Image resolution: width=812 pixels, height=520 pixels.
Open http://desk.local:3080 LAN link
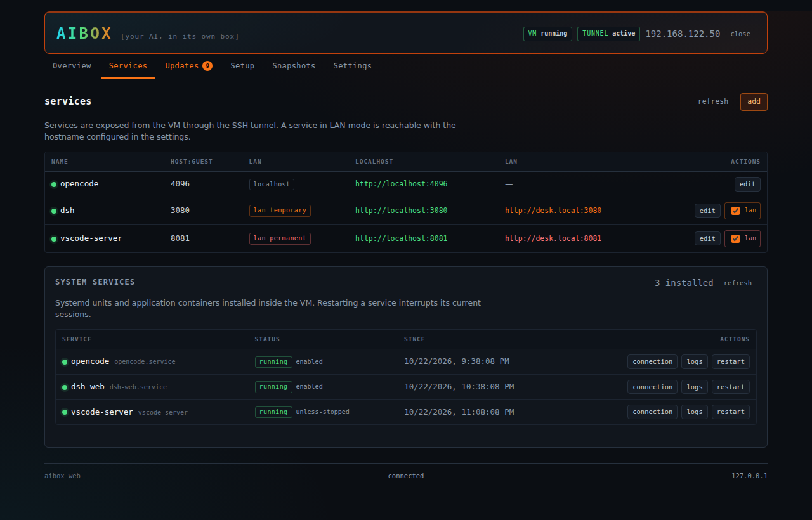[553, 211]
